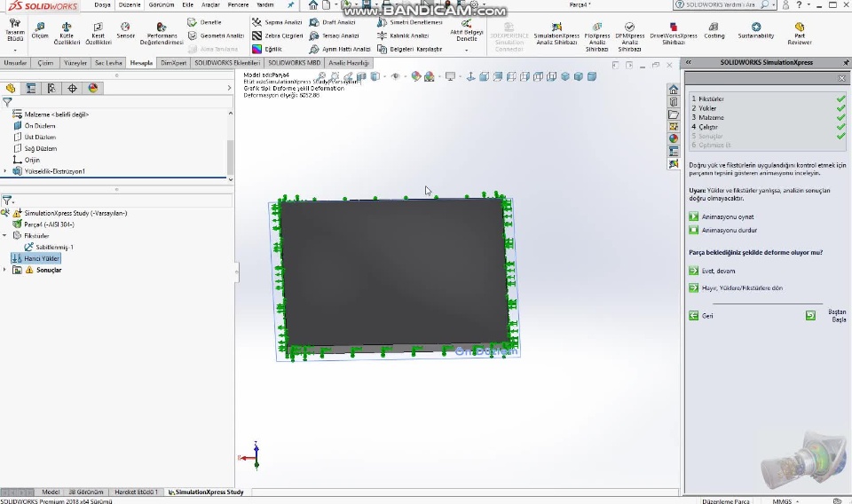Switch to the Sac Levha tab
Image resolution: width=852 pixels, height=504 pixels.
point(108,62)
